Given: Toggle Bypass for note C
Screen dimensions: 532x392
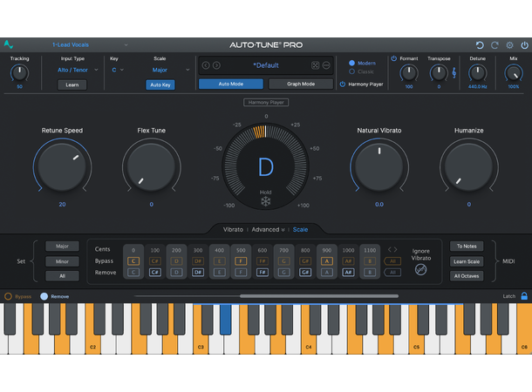Looking at the screenshot, I should point(133,260).
